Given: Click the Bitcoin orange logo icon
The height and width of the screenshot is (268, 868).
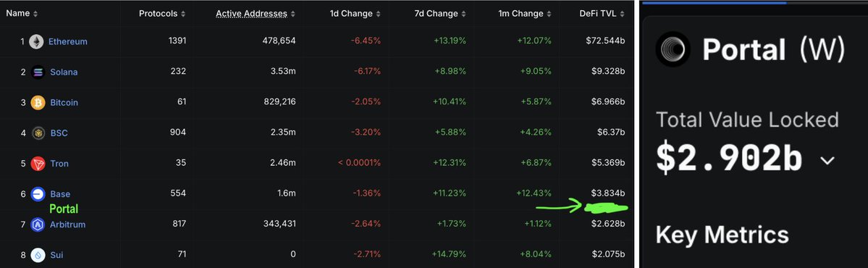Looking at the screenshot, I should coord(38,102).
